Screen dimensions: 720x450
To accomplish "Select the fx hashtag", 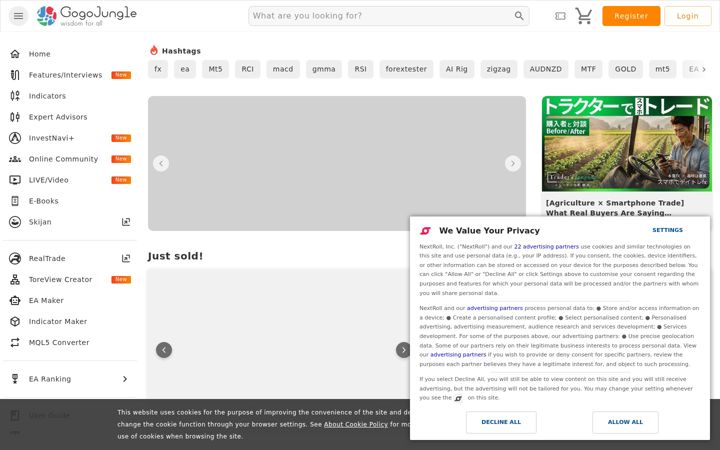I will pyautogui.click(x=158, y=69).
